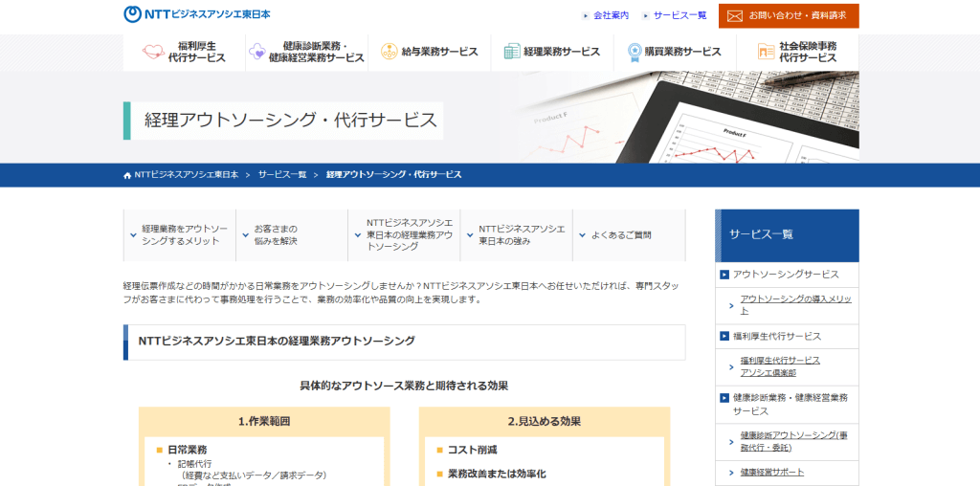Image resolution: width=980 pixels, height=486 pixels.
Task: Click the 給与業務サービス coin icon
Action: (x=389, y=52)
